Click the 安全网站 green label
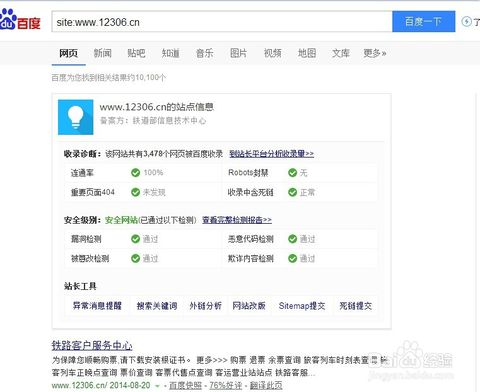 pyautogui.click(x=121, y=220)
